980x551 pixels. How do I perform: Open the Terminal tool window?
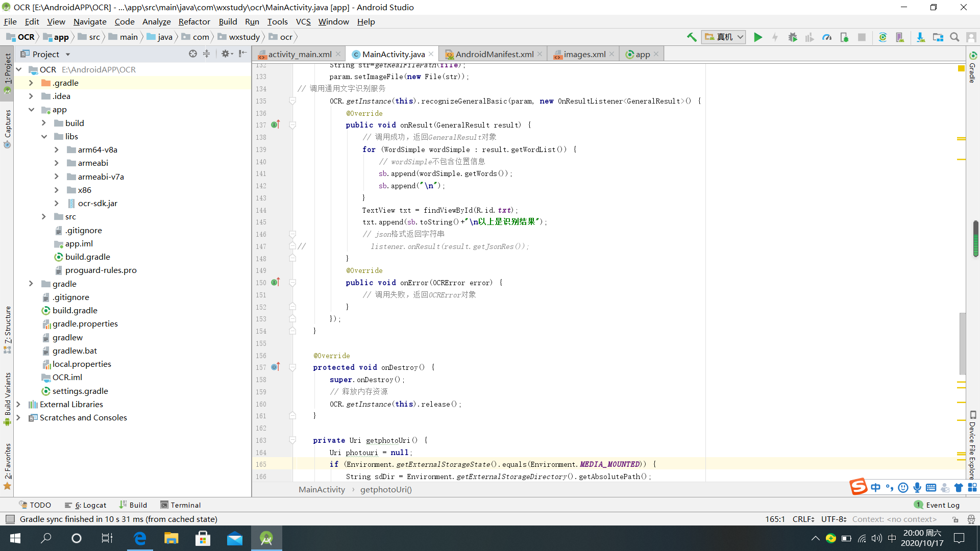tap(181, 506)
